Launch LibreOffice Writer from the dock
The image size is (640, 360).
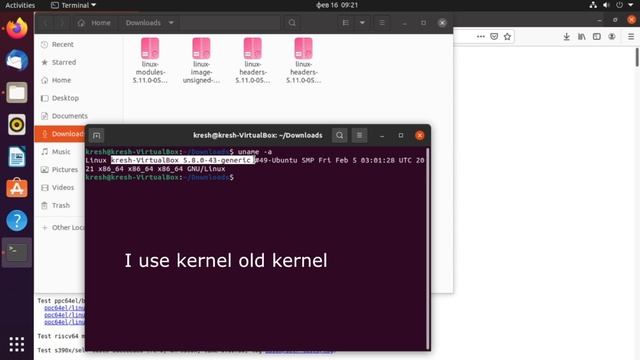click(17, 157)
